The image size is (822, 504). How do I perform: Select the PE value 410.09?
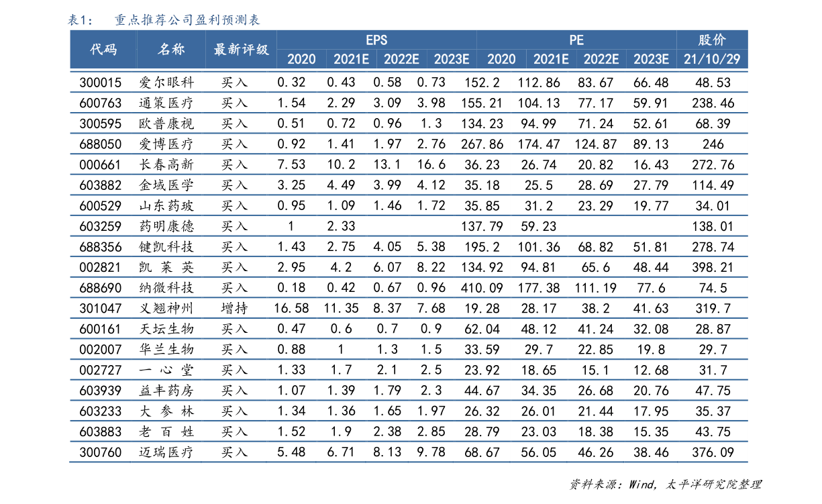pos(482,288)
